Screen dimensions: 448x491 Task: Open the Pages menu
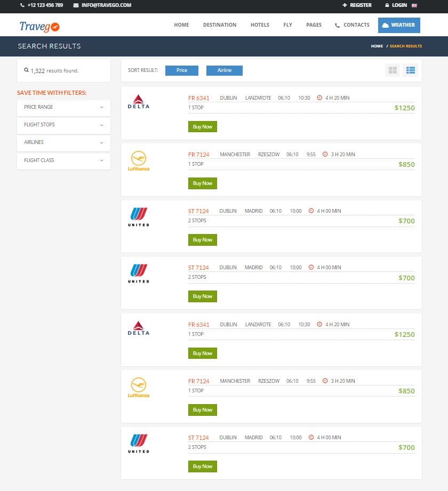pos(314,25)
